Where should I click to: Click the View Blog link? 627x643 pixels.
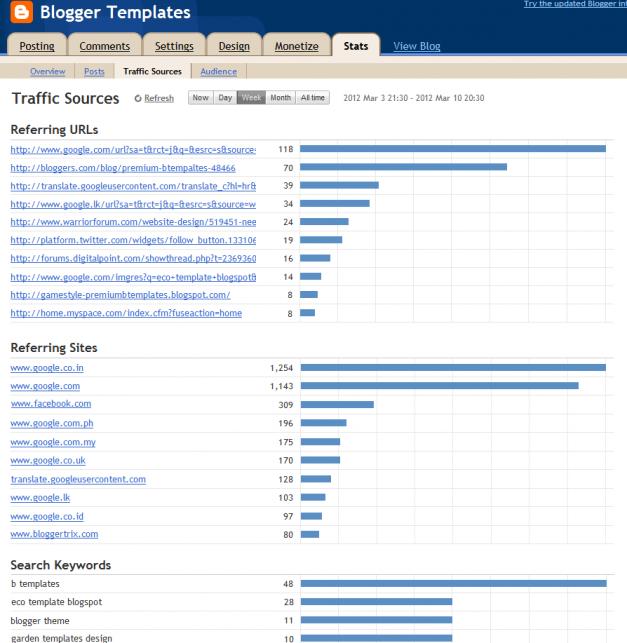(x=417, y=46)
